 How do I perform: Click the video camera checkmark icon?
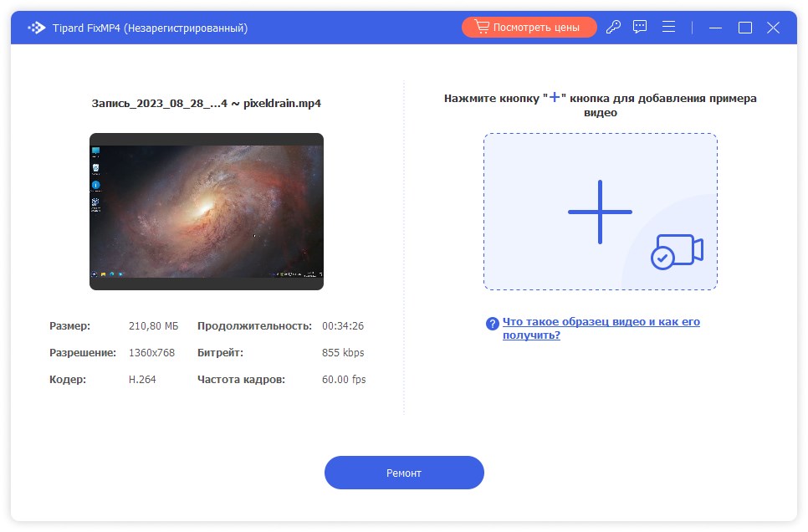click(676, 249)
